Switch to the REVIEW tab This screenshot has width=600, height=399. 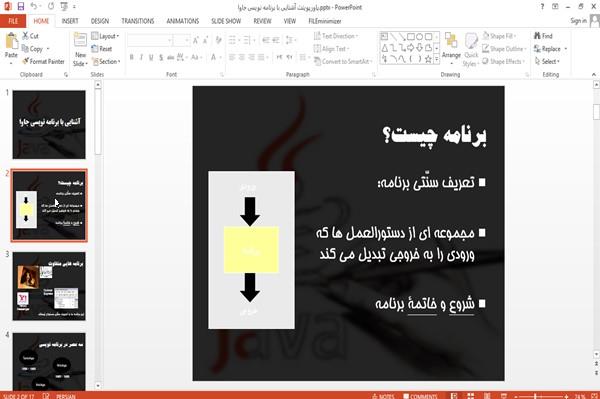(262, 21)
